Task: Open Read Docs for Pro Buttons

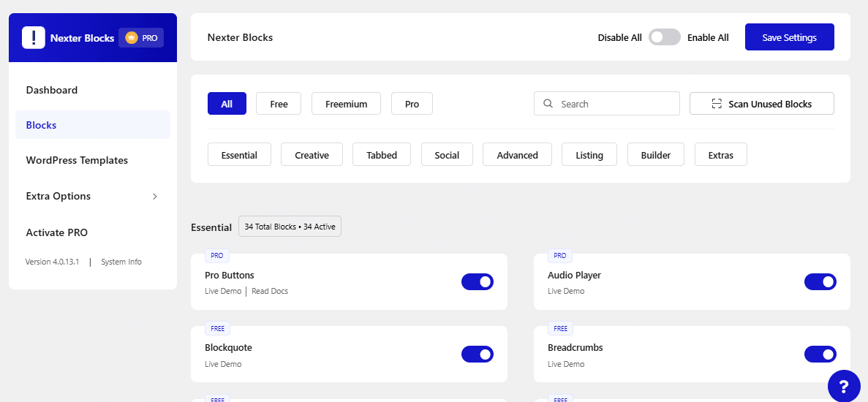Action: (x=270, y=291)
